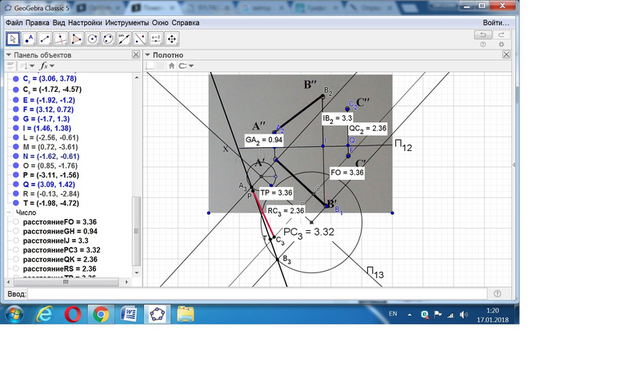Click the Войти sign-in button

point(496,23)
